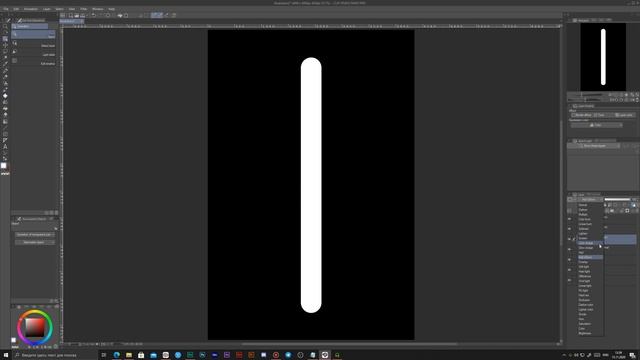Image resolution: width=640 pixels, height=360 pixels.
Task: Choose the Light table sub tool
Action: (x=33, y=53)
